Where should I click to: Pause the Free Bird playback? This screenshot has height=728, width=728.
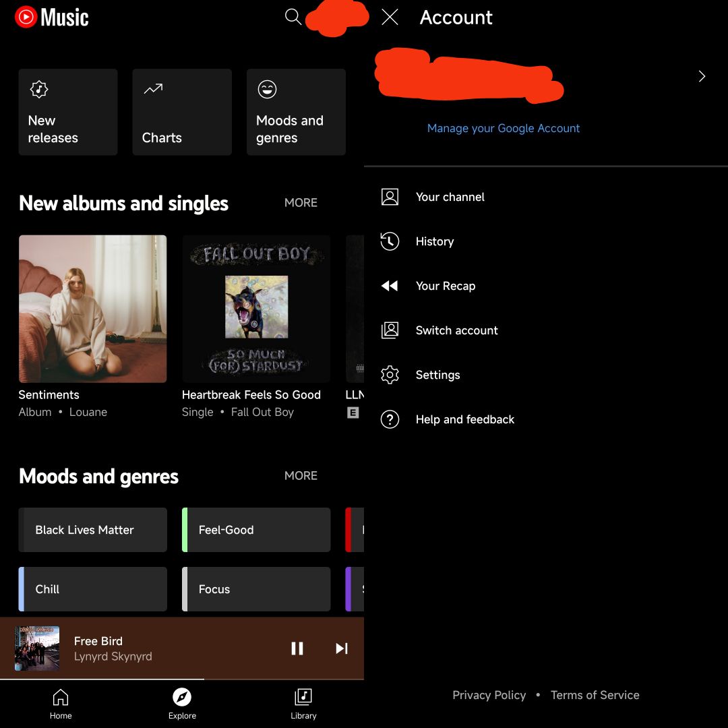coord(297,648)
